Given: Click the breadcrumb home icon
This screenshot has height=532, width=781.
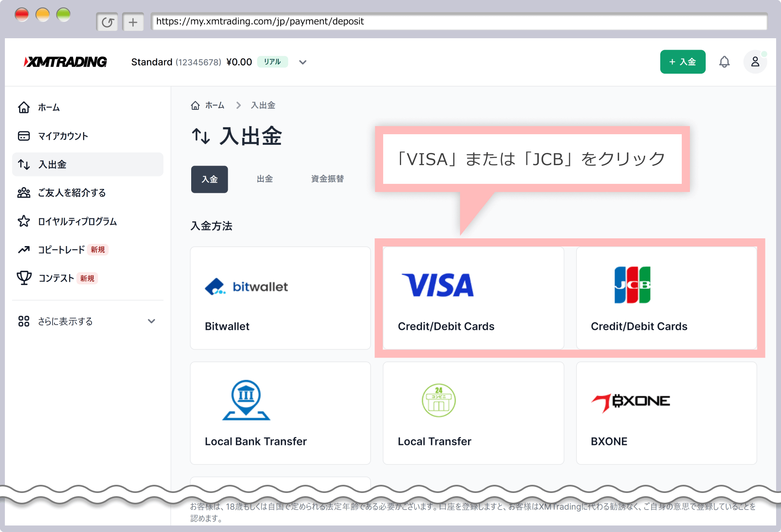Looking at the screenshot, I should [195, 105].
